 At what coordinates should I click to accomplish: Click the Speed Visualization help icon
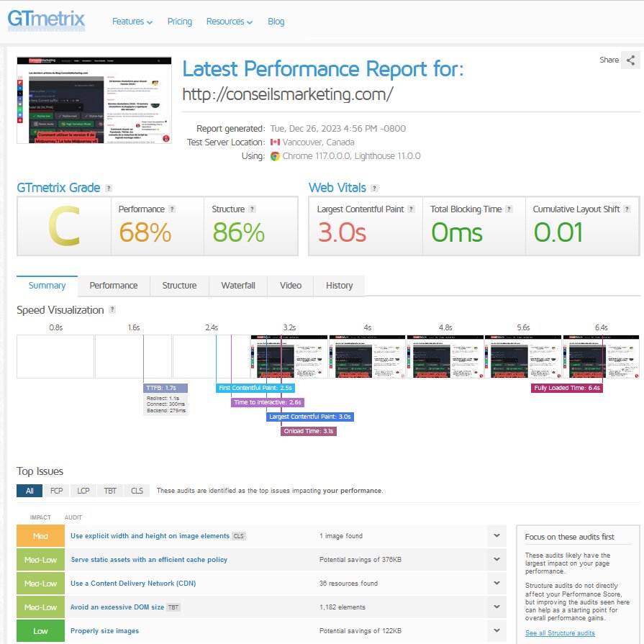[112, 309]
